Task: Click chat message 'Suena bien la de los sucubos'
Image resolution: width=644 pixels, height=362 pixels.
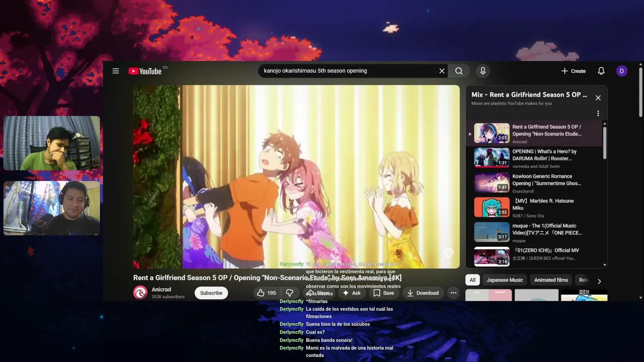Action: [x=338, y=324]
